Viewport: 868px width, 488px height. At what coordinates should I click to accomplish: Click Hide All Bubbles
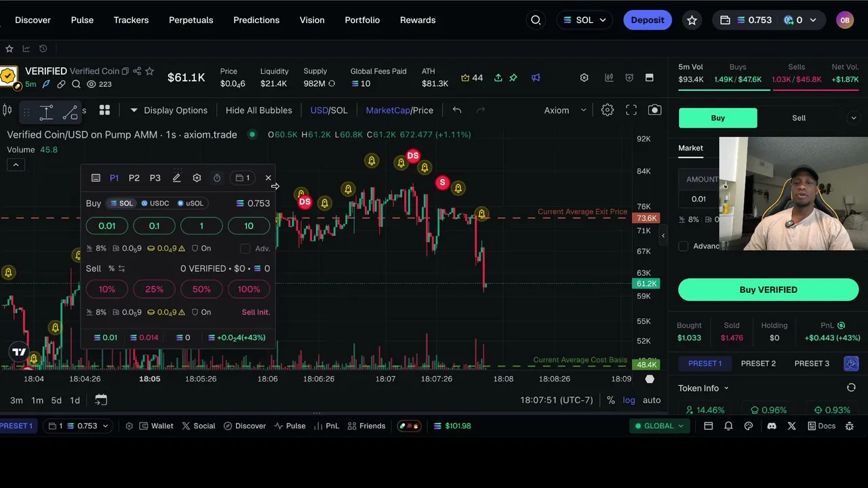coord(259,110)
